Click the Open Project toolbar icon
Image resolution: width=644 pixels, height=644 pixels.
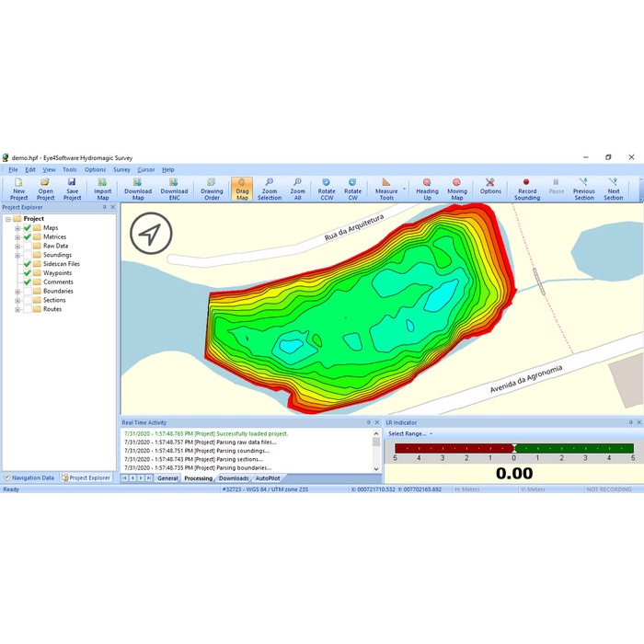coord(46,189)
